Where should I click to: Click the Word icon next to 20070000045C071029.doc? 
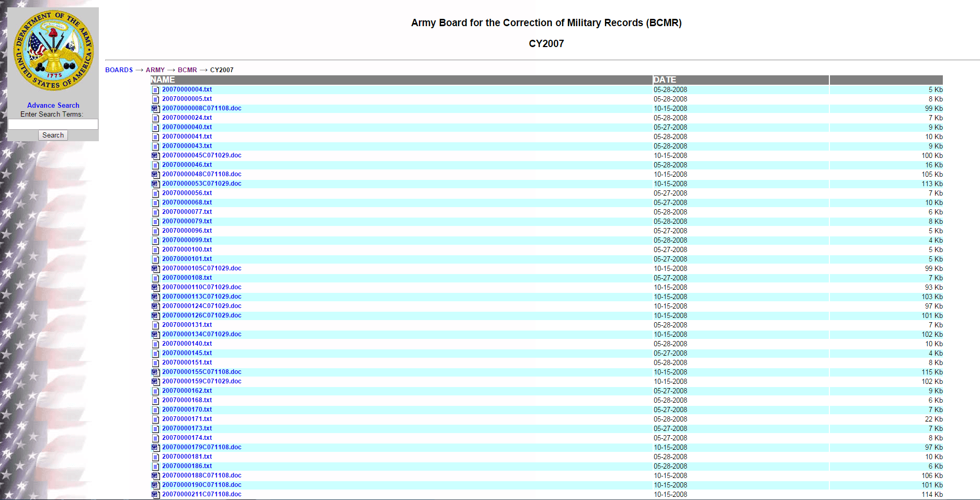(x=155, y=156)
